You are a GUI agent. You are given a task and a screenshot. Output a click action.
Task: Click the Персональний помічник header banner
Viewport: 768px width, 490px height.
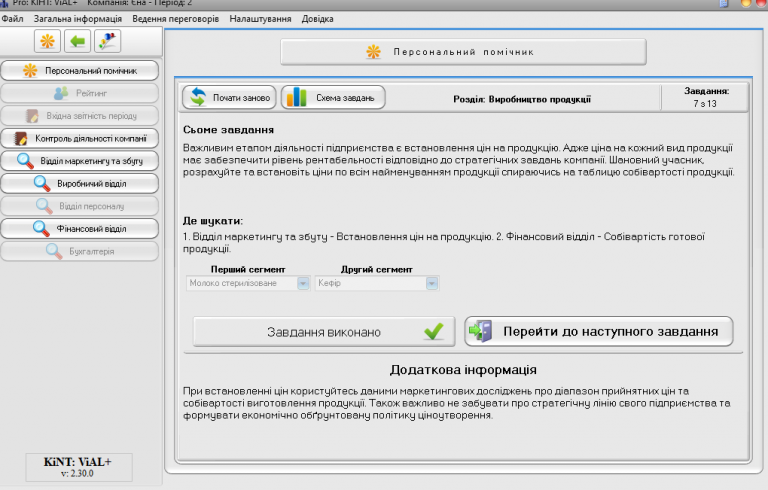463,52
